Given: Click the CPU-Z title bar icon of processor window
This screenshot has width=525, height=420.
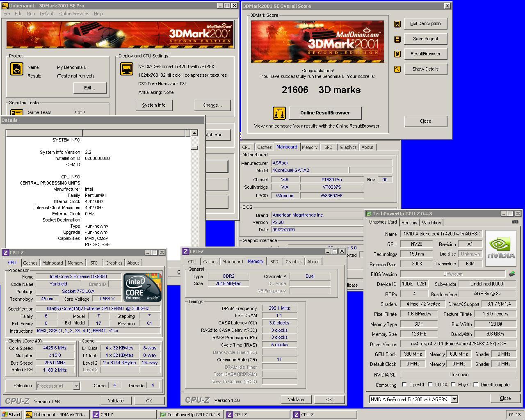Looking at the screenshot, I should [x=5, y=253].
